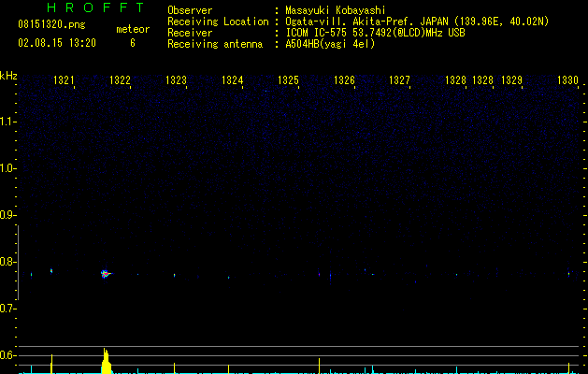This screenshot has height=374, width=588.
Task: Click the 'Receiver' field label
Action: coord(190,33)
